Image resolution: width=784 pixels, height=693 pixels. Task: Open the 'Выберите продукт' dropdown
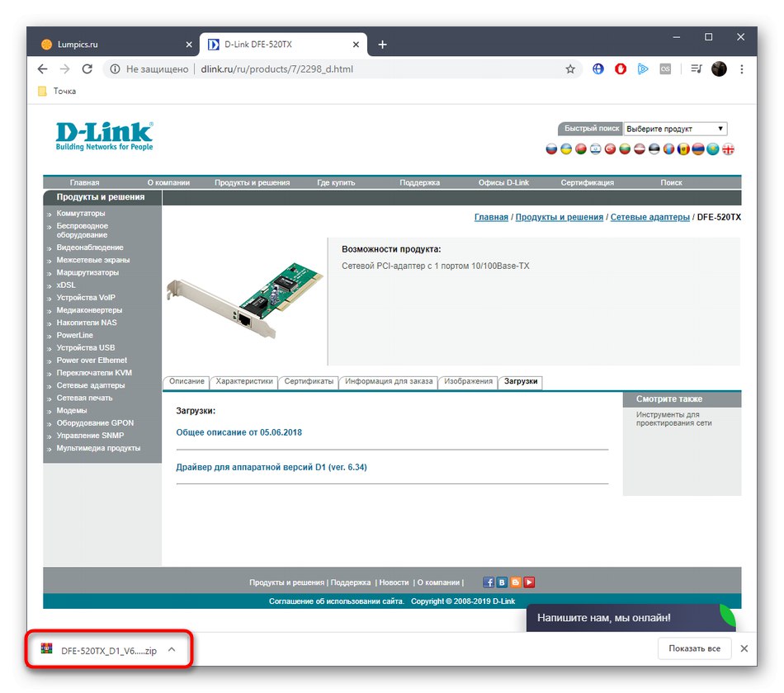tap(675, 129)
